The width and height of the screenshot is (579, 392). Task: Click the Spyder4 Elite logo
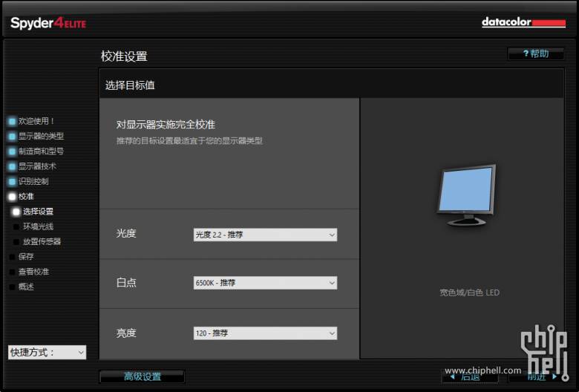[x=48, y=23]
